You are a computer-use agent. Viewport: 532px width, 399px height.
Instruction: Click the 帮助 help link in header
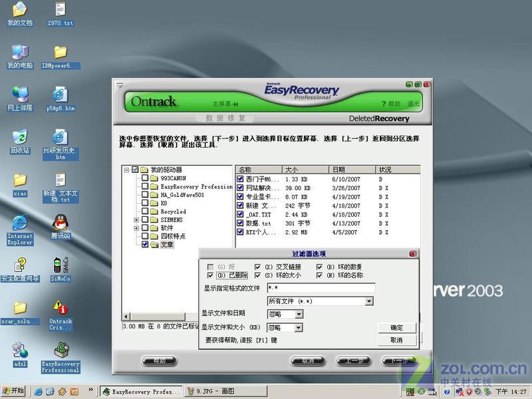(391, 104)
